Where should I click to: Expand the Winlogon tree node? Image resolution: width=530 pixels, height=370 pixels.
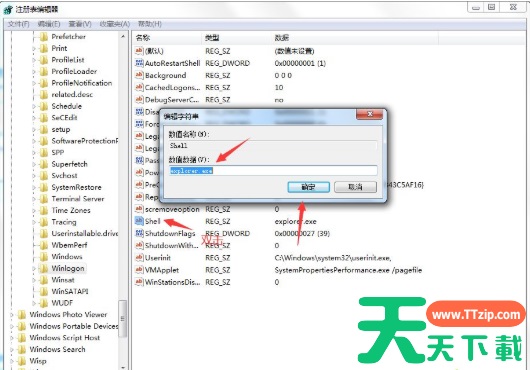(x=34, y=269)
